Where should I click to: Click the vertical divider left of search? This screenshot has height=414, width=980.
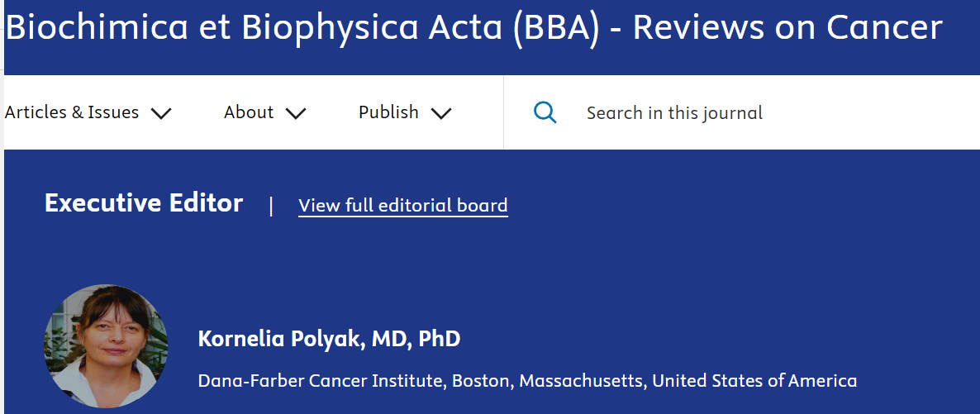(x=503, y=112)
